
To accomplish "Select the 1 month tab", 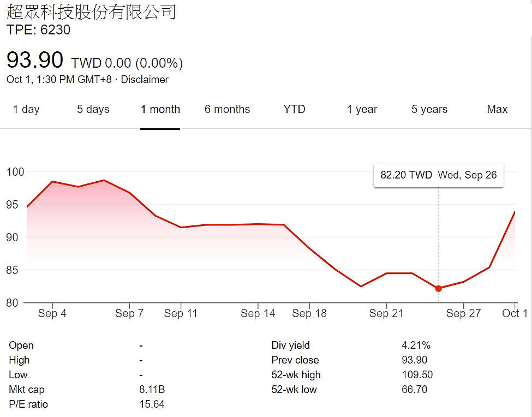I will [x=160, y=109].
